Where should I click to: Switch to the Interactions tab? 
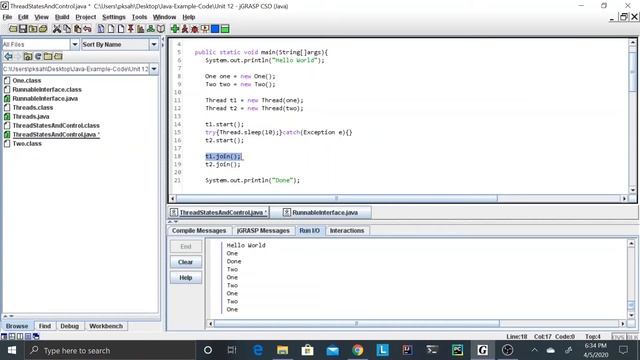click(347, 231)
